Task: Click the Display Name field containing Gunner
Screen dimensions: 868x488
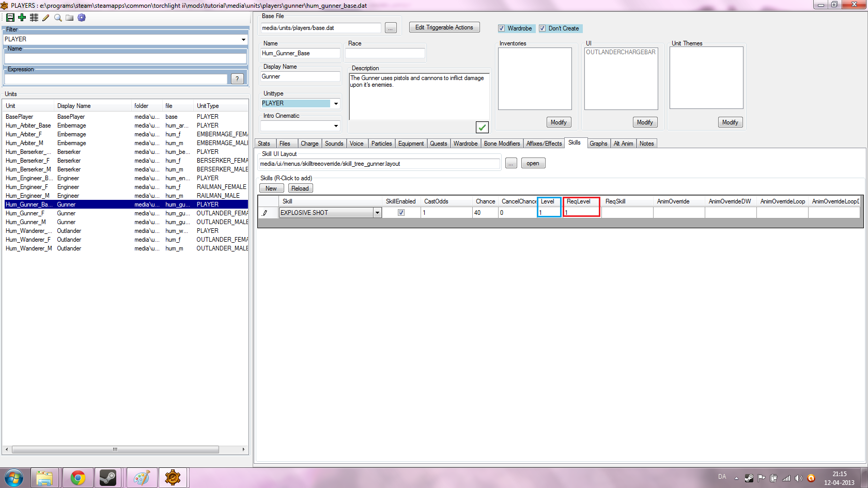Action: pos(300,76)
